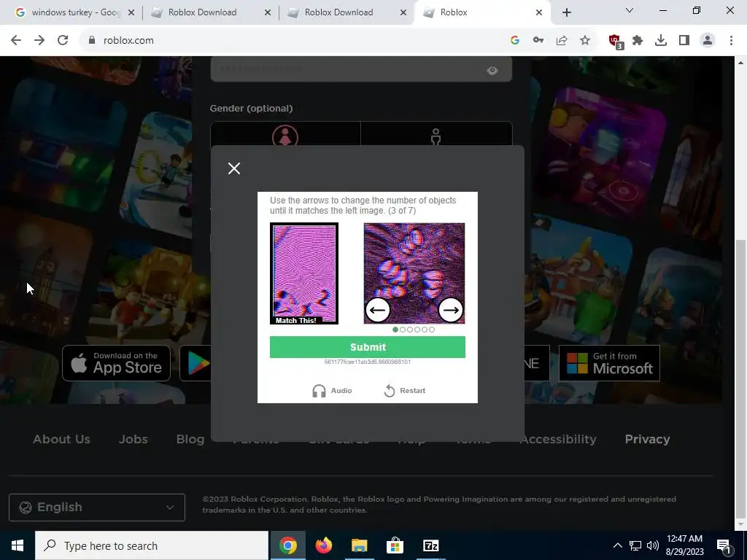Open the Extensions puzzle menu
This screenshot has height=560, width=747.
pos(638,41)
